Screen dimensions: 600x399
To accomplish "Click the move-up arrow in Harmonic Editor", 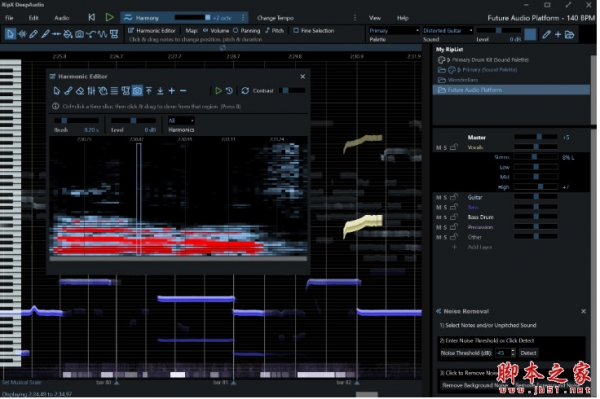I will [x=149, y=91].
